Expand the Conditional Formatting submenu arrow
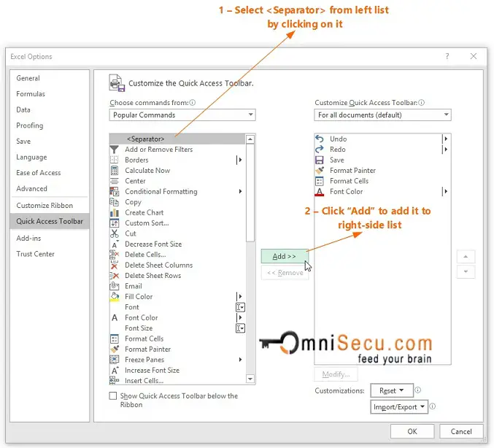 [240, 192]
